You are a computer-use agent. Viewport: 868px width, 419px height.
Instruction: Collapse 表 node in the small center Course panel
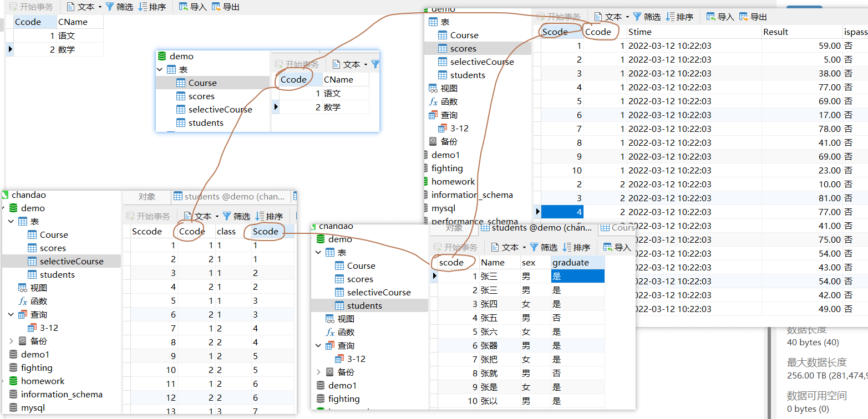pyautogui.click(x=160, y=70)
